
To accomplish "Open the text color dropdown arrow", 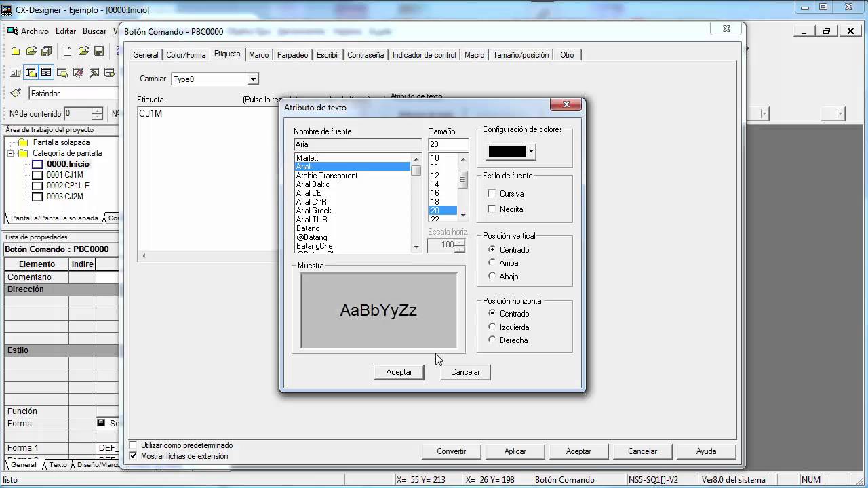I will pyautogui.click(x=531, y=152).
